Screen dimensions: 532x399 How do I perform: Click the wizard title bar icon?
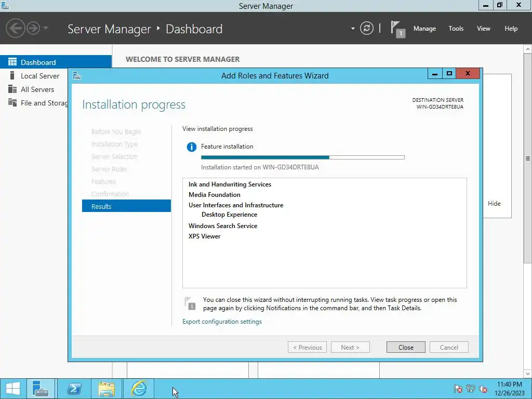(x=77, y=75)
